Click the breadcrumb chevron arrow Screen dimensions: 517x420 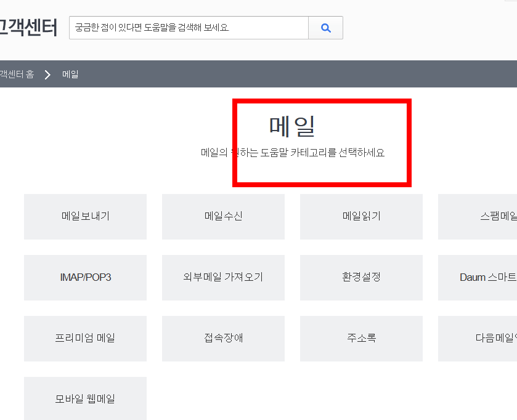47,74
